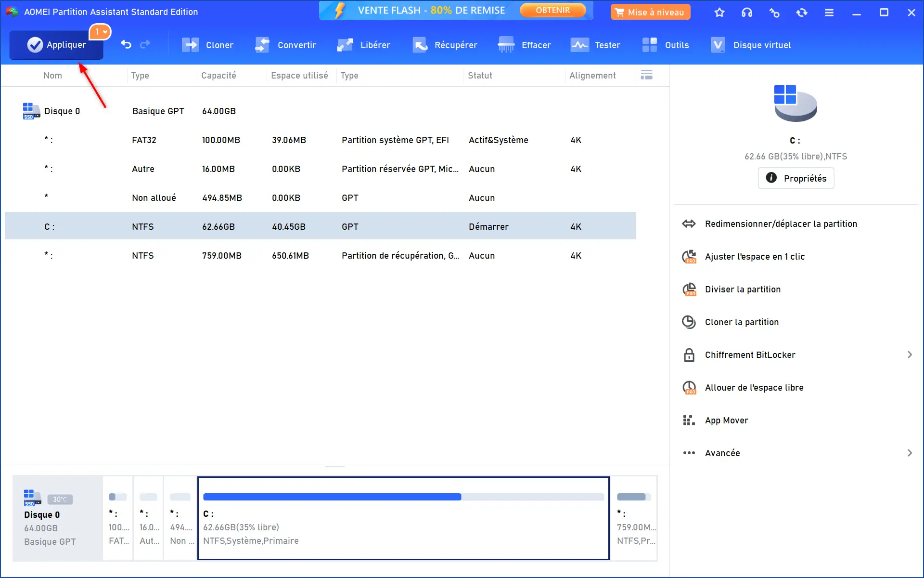Choose Diviser la partition
Viewport: 924px width, 578px height.
click(x=743, y=289)
